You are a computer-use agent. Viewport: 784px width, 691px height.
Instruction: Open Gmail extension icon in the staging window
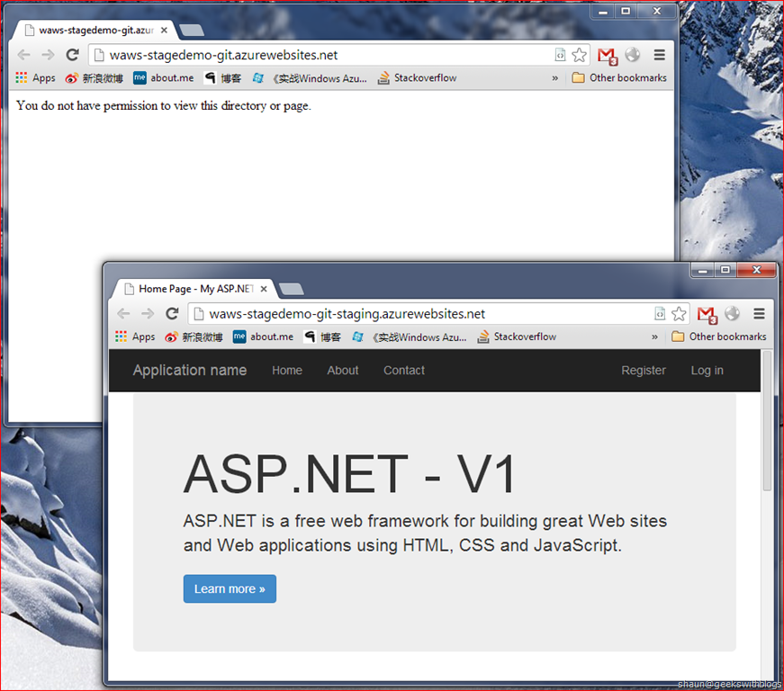coord(707,314)
